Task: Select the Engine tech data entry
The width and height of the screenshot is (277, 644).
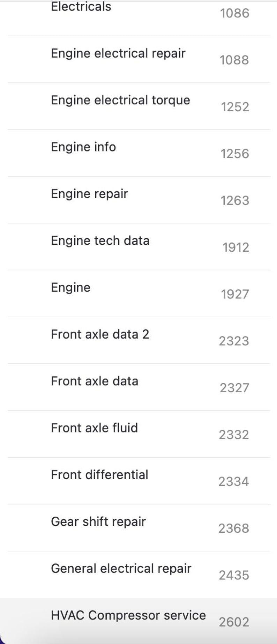Action: coord(100,240)
